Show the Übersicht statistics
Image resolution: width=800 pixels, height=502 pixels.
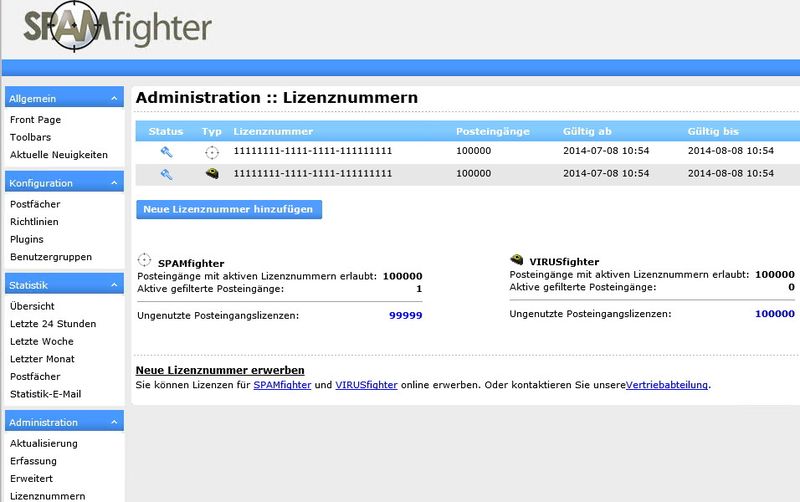click(x=32, y=306)
